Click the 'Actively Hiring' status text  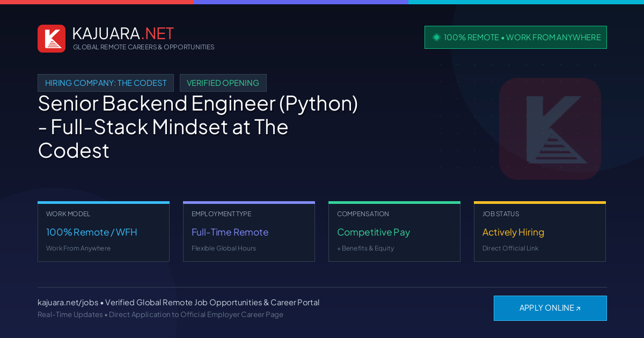click(x=513, y=232)
